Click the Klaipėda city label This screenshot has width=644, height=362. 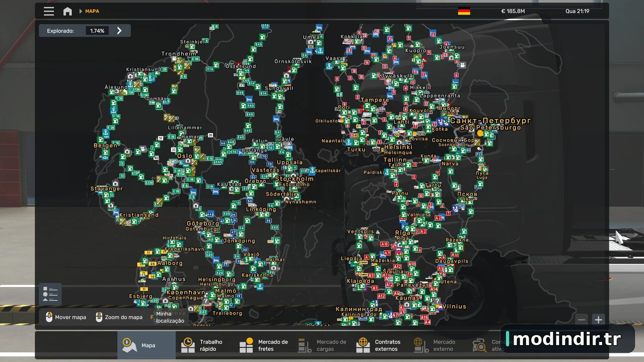click(x=361, y=281)
